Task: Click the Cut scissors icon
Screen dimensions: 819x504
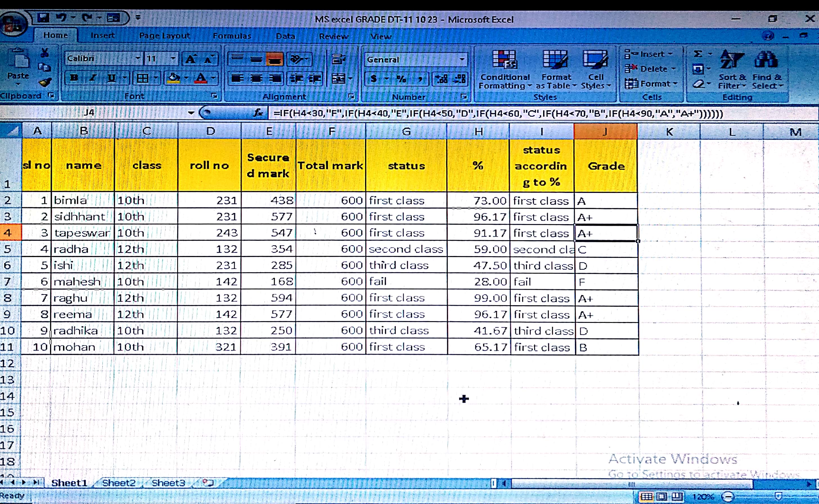Action: [44, 52]
